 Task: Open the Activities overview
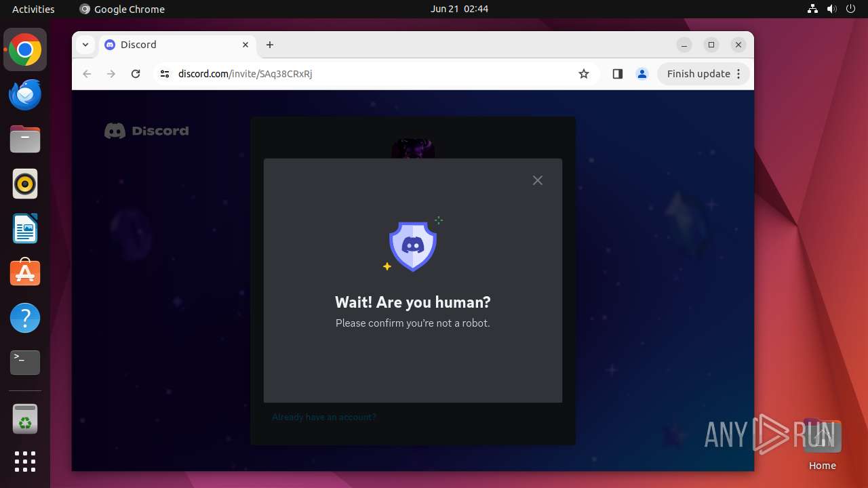click(x=33, y=9)
